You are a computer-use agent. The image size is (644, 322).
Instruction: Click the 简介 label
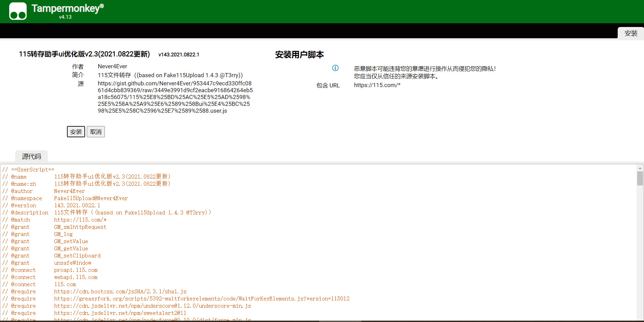[78, 75]
